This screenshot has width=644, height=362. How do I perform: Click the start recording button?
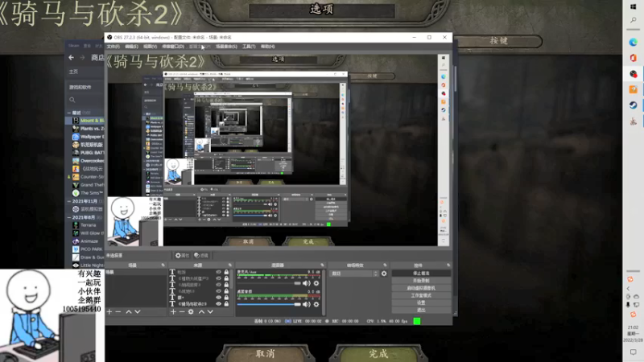[x=421, y=280]
